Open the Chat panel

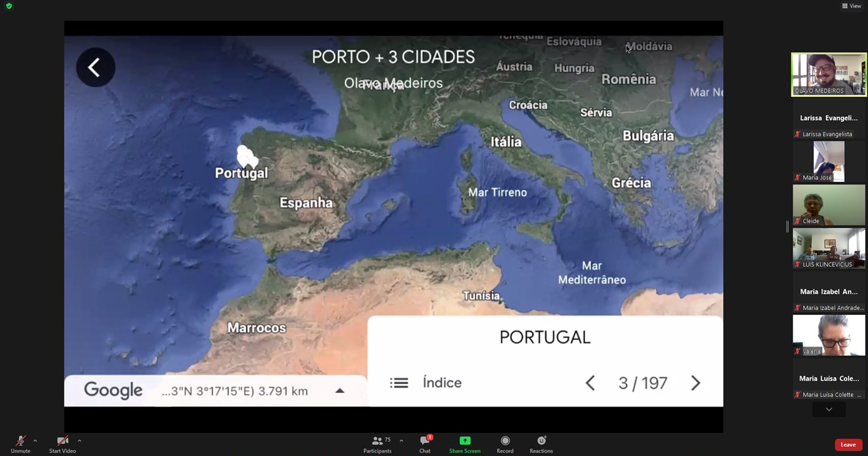point(425,441)
